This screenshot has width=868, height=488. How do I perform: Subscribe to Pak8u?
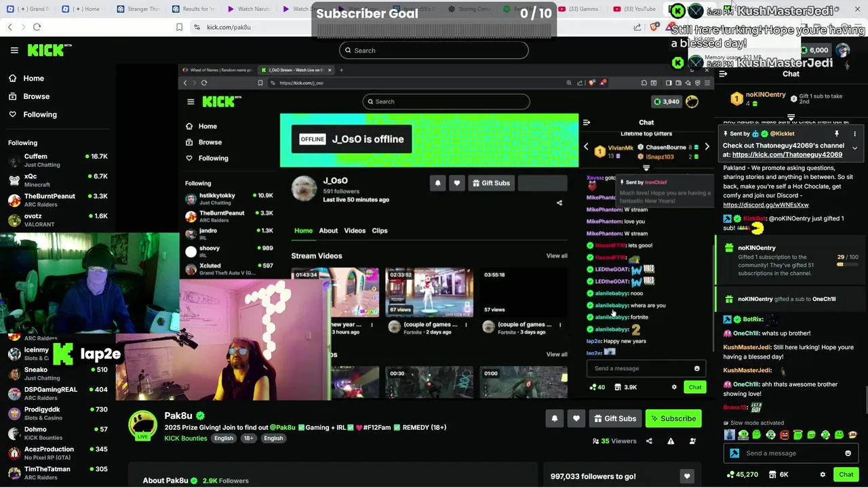tap(673, 419)
